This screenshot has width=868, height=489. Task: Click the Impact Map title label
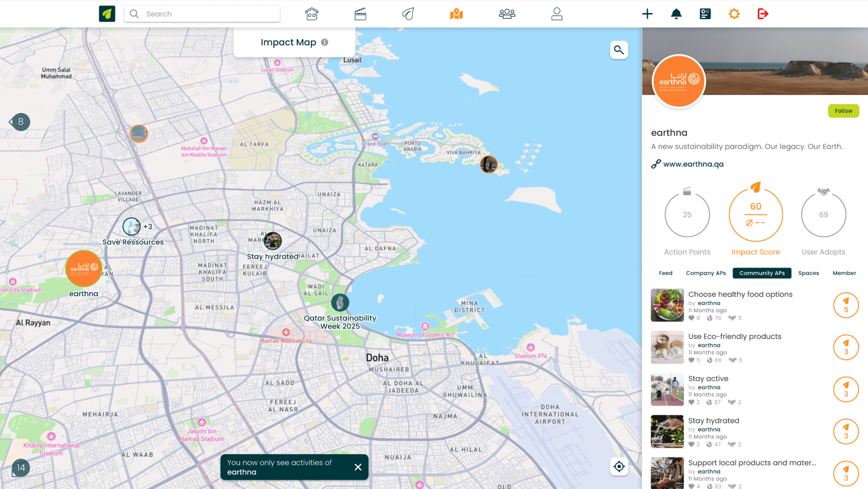[288, 42]
